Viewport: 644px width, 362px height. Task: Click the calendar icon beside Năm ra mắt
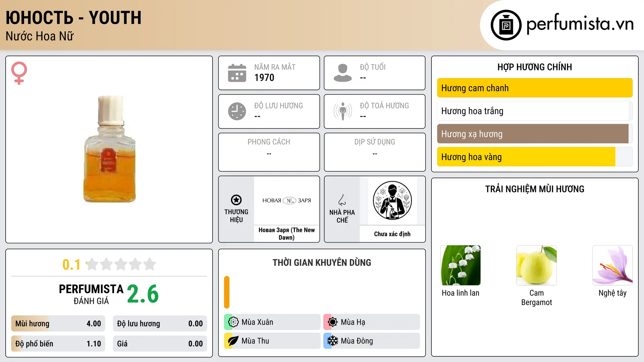(237, 73)
